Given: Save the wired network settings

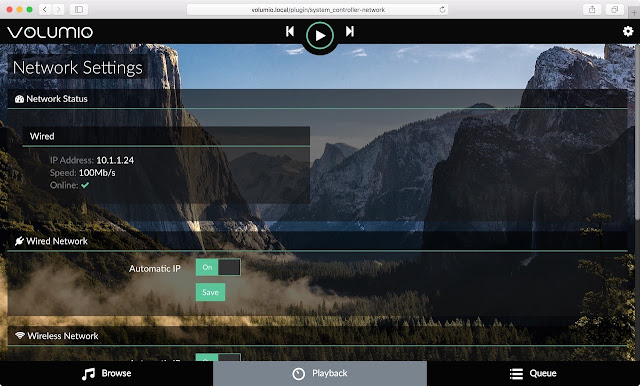Looking at the screenshot, I should coord(210,292).
